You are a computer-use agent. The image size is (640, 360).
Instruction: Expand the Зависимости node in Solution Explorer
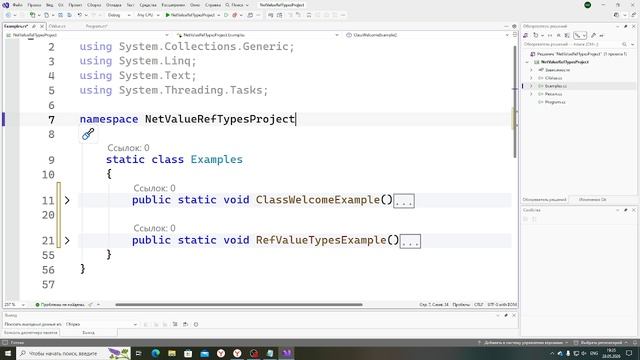tap(531, 70)
